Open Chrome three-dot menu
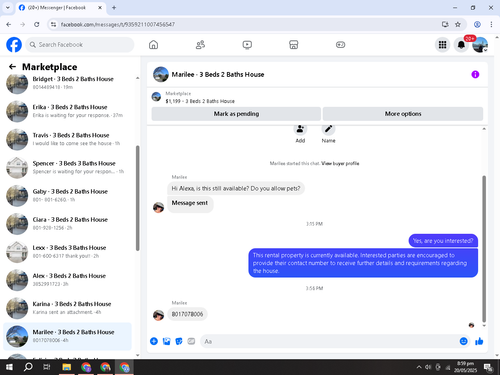 click(491, 24)
